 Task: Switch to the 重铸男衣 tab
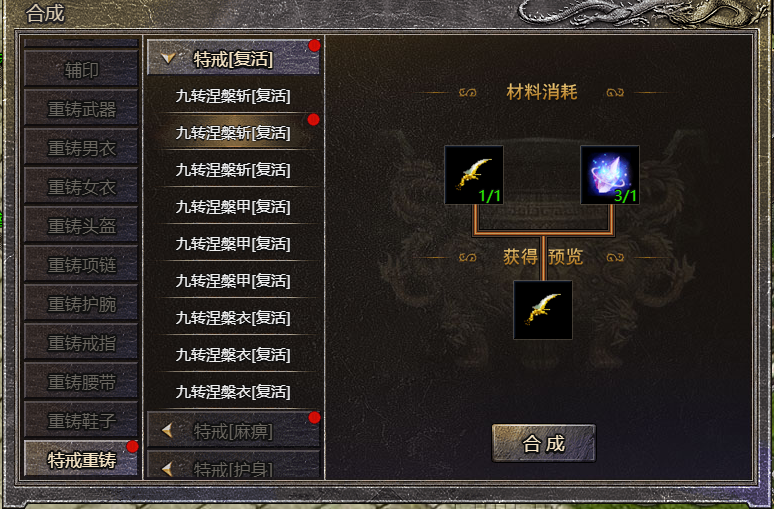click(81, 148)
